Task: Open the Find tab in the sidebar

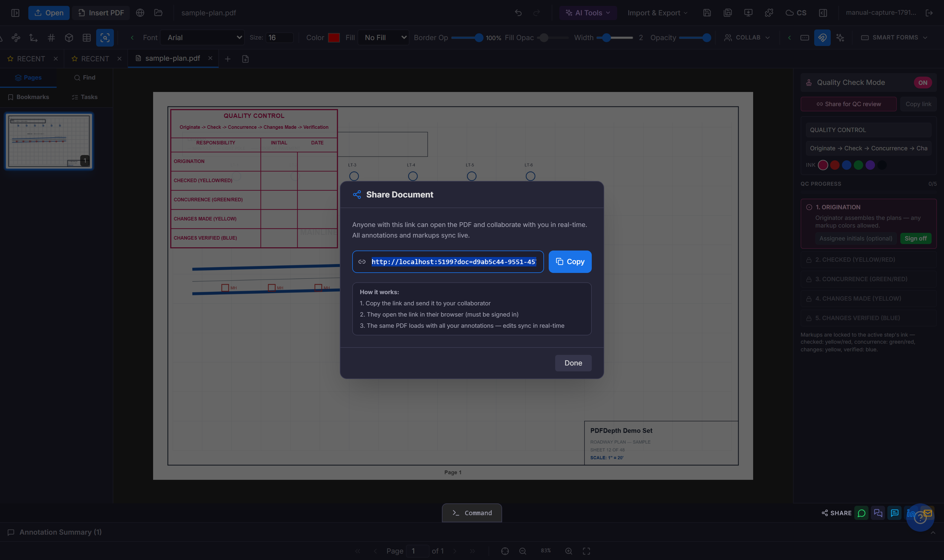Action: (x=85, y=78)
